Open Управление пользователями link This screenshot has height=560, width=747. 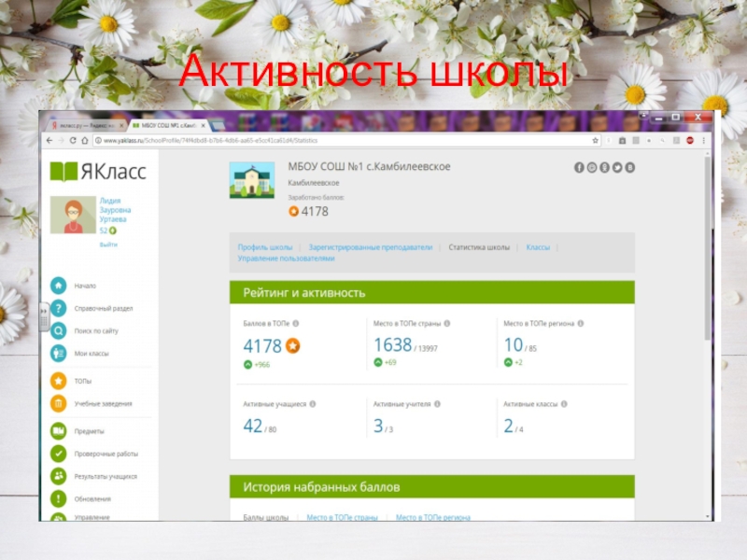(286, 259)
